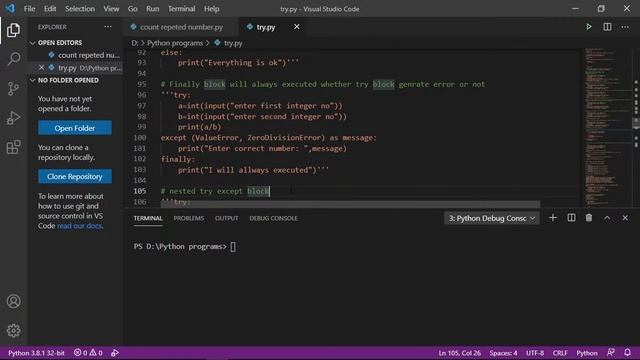Screen dimensions: 640x360
Task: Switch to the Problems panel tab
Action: 189,218
